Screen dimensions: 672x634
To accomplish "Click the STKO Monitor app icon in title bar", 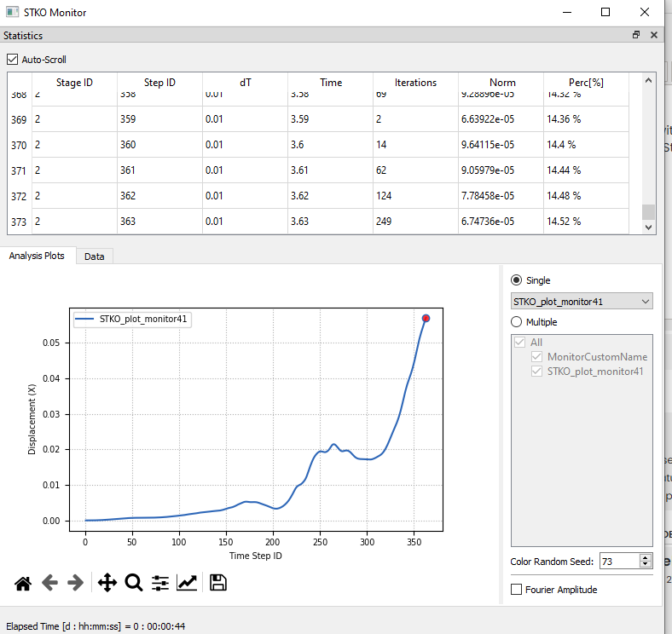I will click(x=12, y=12).
